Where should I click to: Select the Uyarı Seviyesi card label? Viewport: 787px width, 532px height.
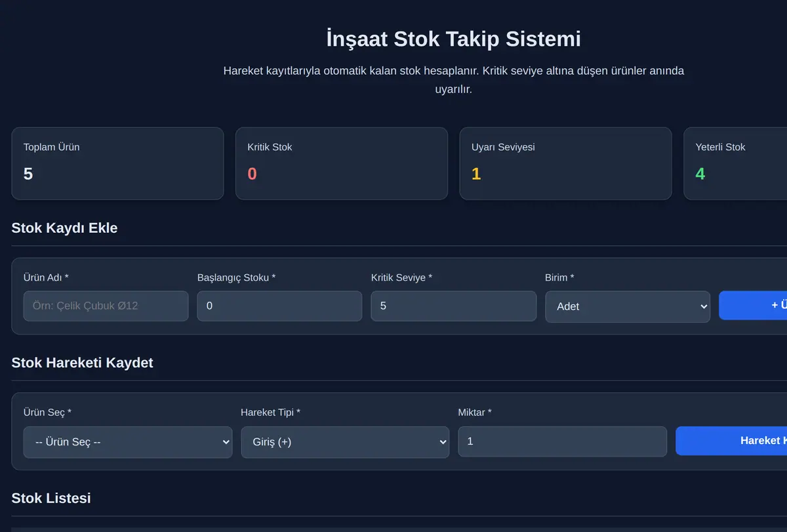(503, 147)
